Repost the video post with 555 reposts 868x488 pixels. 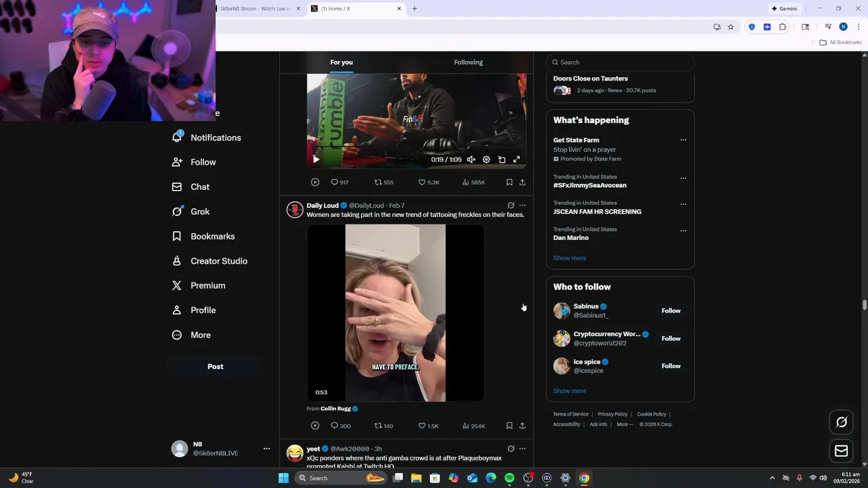384,182
